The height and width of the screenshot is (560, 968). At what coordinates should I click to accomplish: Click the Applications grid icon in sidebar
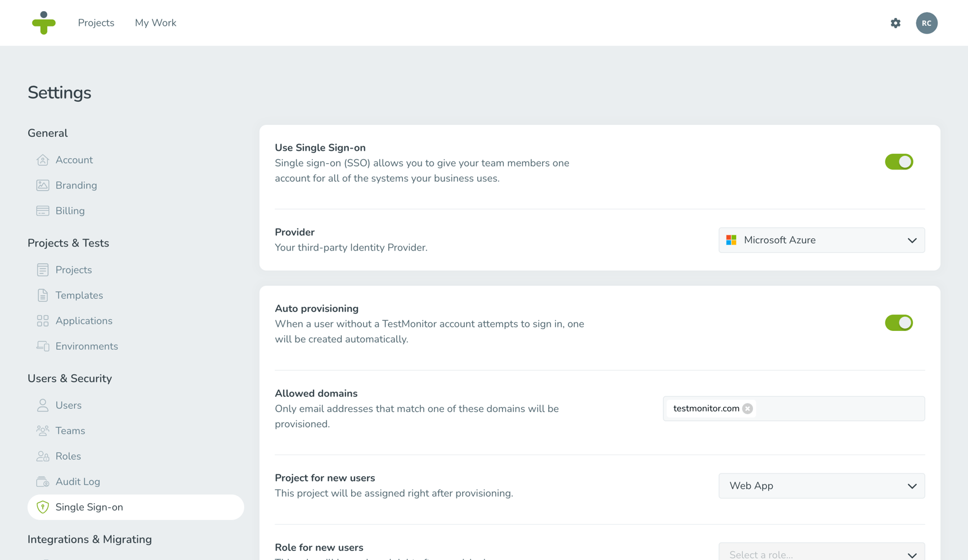tap(43, 321)
